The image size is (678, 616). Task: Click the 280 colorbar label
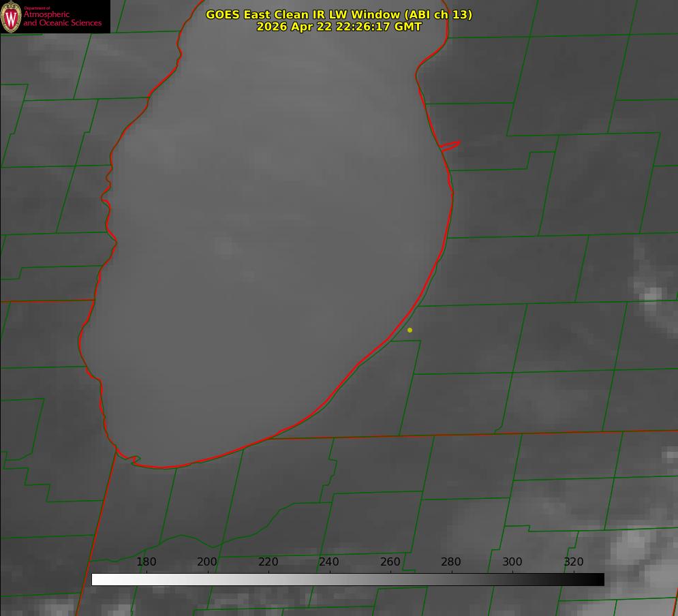pyautogui.click(x=451, y=561)
